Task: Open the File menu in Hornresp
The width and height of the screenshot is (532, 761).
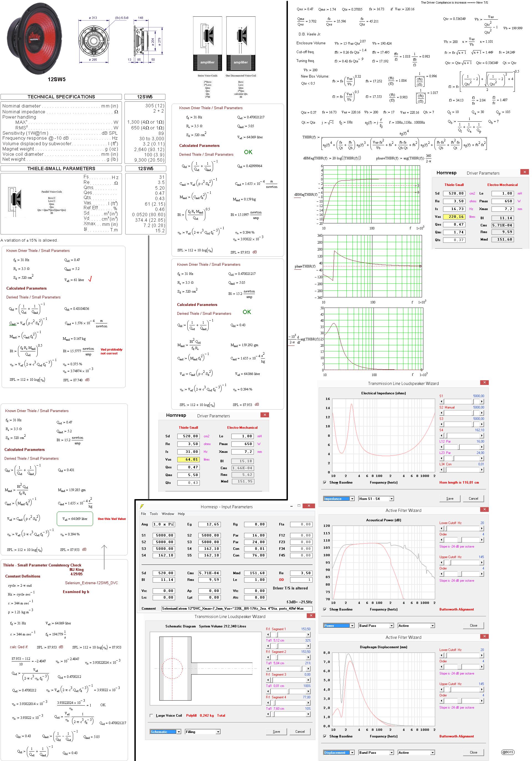Action: [144, 514]
